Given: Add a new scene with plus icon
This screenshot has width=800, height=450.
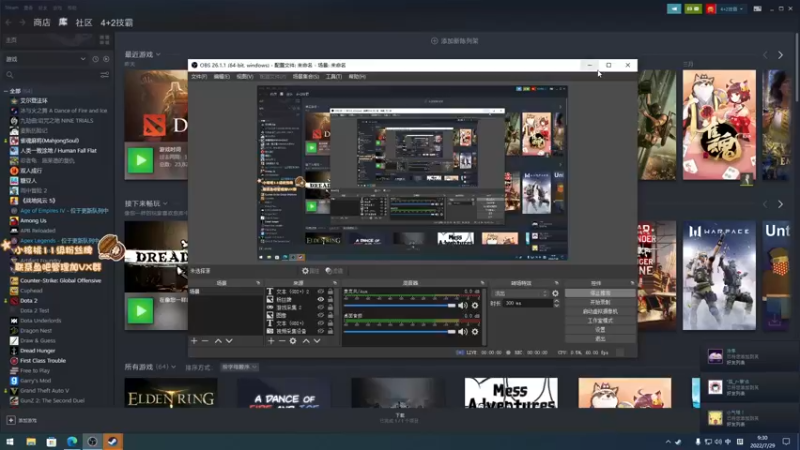Looking at the screenshot, I should tap(194, 341).
